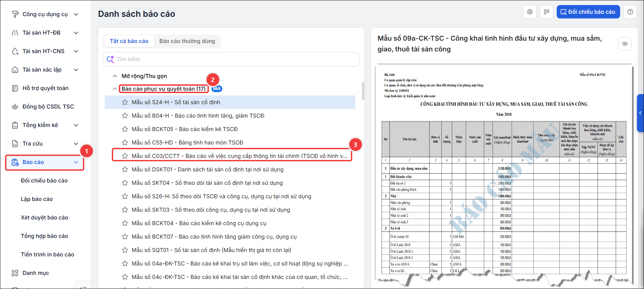Star the Mẫu số S26-H report
The height and width of the screenshot is (289, 644).
[125, 196]
